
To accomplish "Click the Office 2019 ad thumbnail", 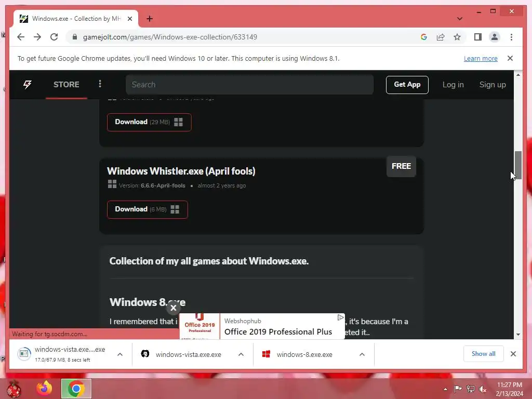I will coord(199,326).
